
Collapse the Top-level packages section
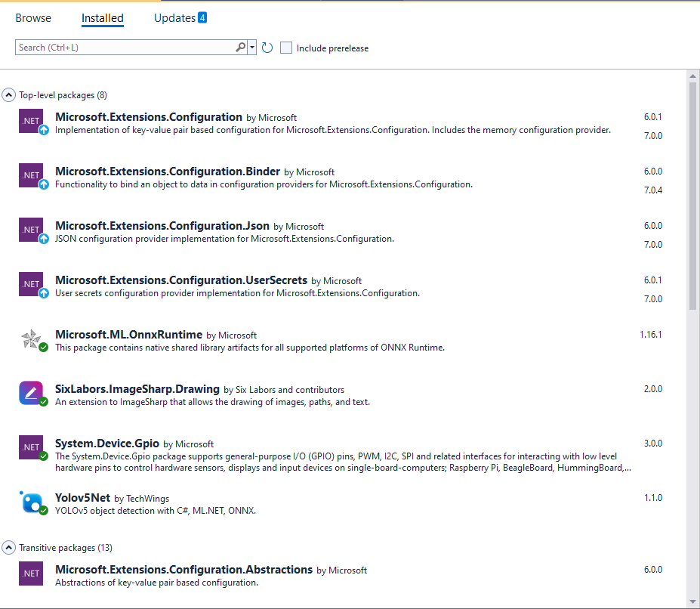pos(8,95)
